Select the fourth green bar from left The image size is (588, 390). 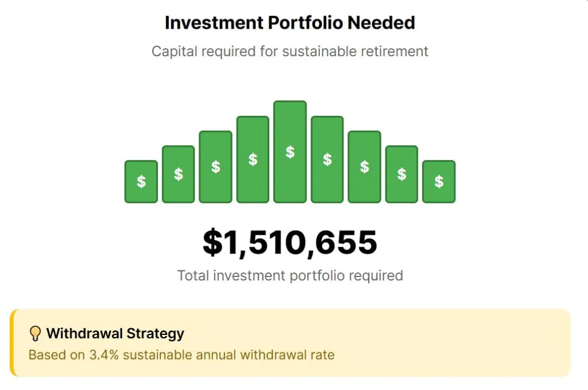point(253,159)
